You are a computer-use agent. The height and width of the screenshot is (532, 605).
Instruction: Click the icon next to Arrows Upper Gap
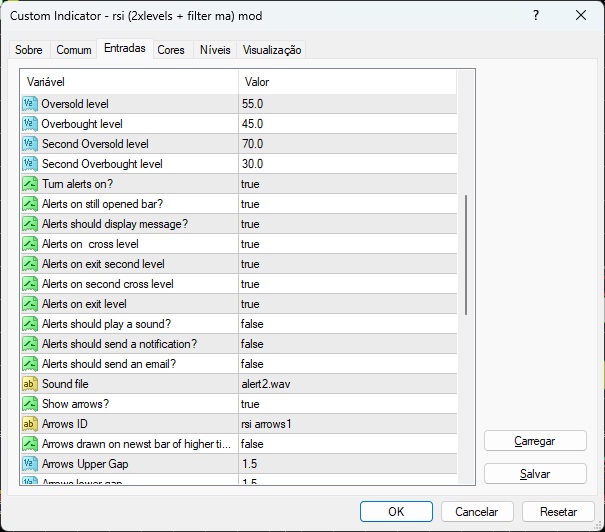[x=29, y=464]
